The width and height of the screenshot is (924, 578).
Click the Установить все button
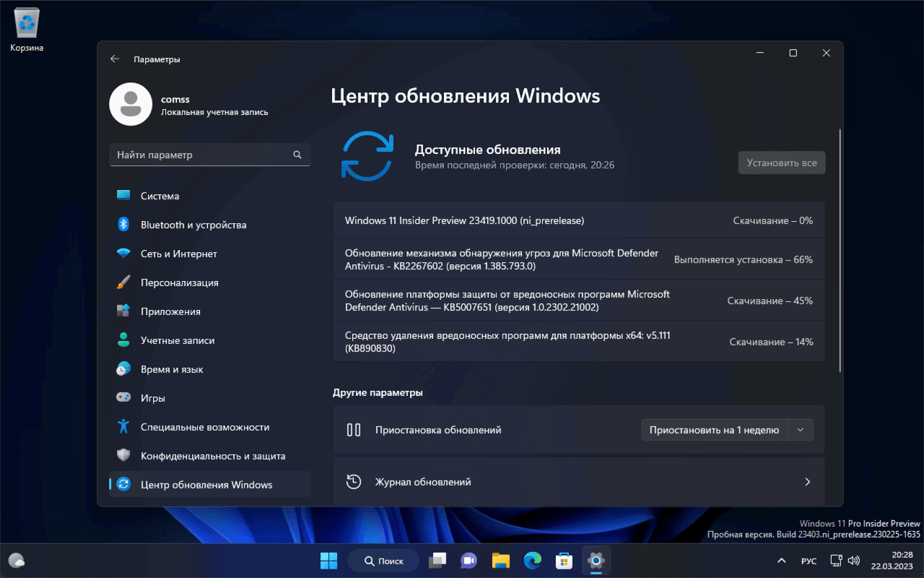click(781, 162)
